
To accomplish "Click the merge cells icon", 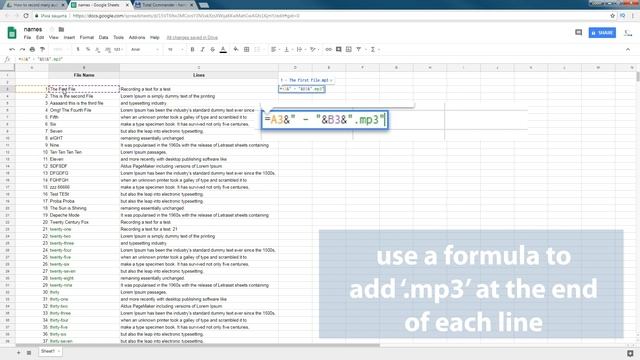I will pos(258,49).
